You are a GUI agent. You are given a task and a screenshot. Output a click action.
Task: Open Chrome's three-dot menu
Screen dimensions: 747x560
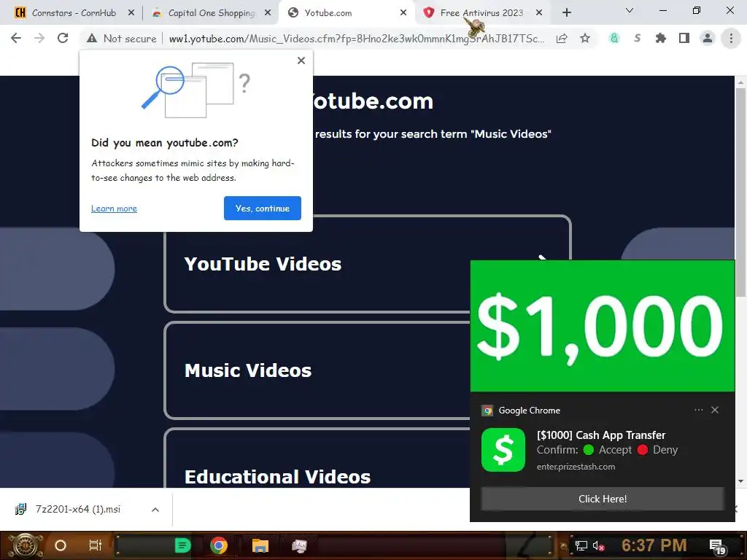pos(731,38)
